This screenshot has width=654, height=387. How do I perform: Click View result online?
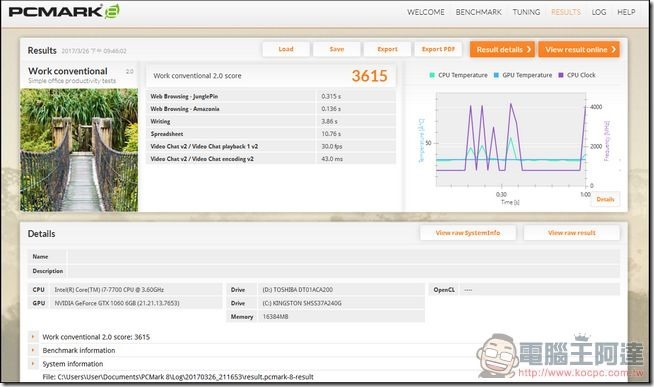click(579, 49)
